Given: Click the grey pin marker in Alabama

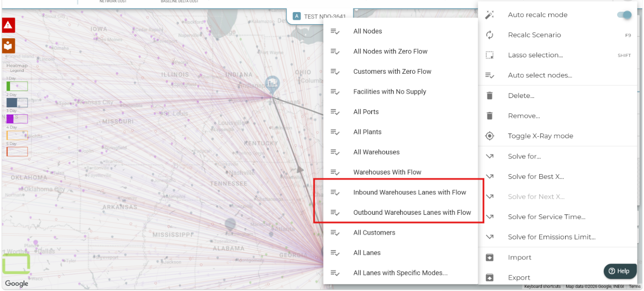Looking at the screenshot, I should tap(230, 224).
